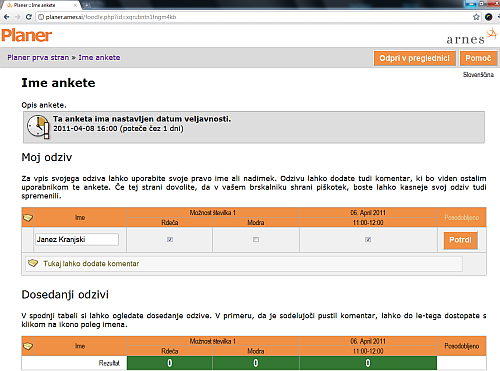This screenshot has height=371, width=500.
Task: Click the Posodobljeno header in Dosedanji odzivi table
Action: [x=462, y=346]
